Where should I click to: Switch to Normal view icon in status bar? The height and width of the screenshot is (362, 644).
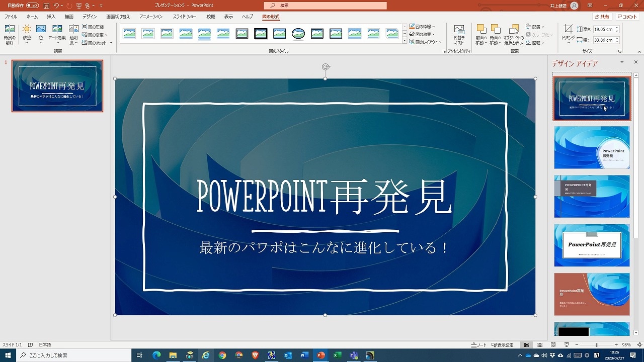coord(526,345)
